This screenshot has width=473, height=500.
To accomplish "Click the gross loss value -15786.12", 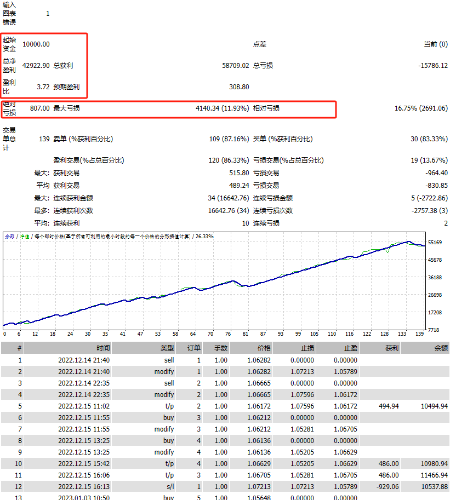I will coord(434,65).
